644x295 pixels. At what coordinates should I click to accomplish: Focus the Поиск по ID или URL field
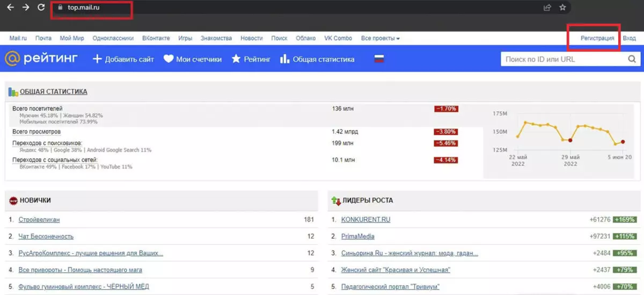(563, 59)
